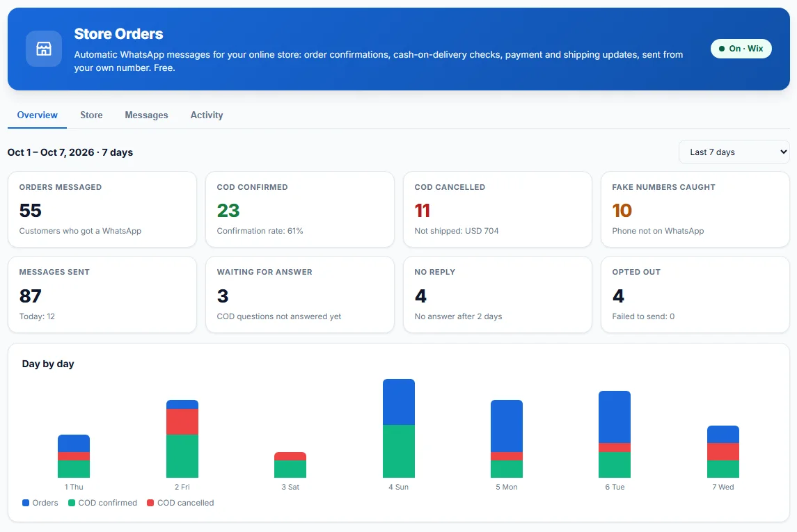Click 'No answer after 2 days' text
The image size is (797, 532).
(458, 316)
